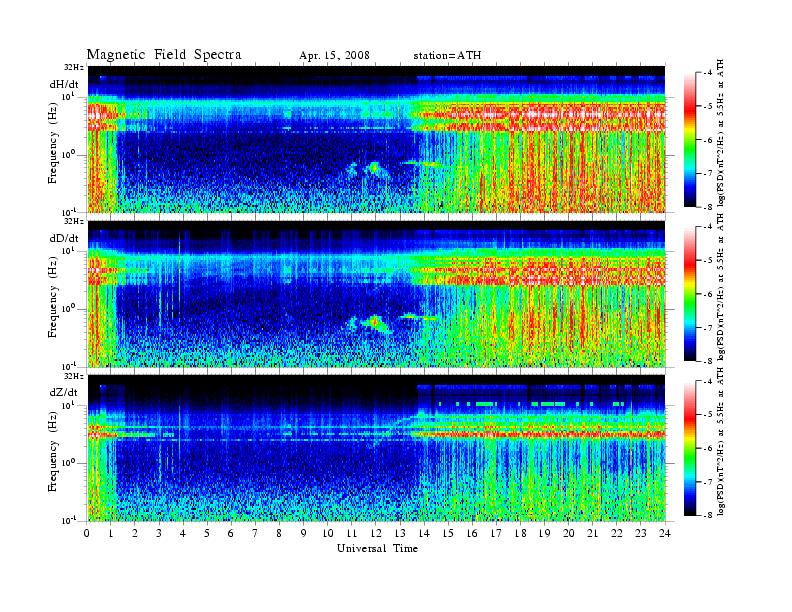This screenshot has width=792, height=612.
Task: Click the "-4" tick on the top color bar
Action: [x=708, y=73]
